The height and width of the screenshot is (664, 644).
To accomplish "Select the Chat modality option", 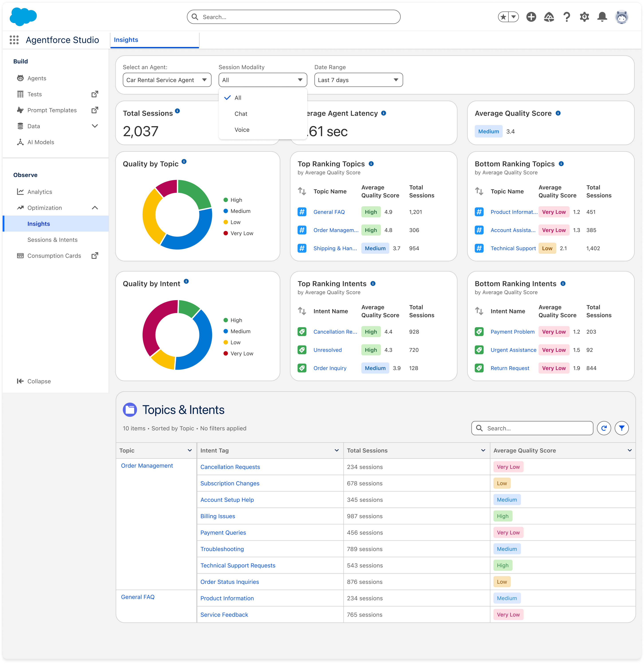I will [263, 114].
